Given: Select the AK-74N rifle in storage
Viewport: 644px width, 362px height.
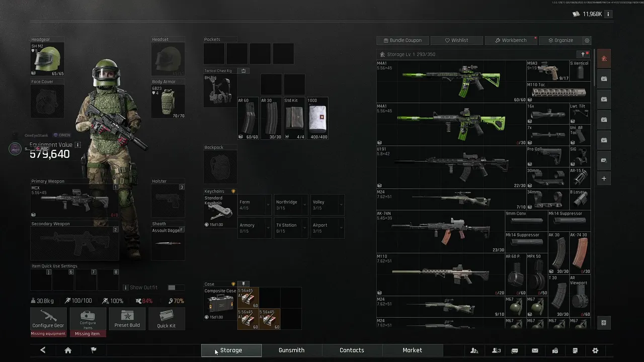Looking at the screenshot, I should tap(440, 232).
